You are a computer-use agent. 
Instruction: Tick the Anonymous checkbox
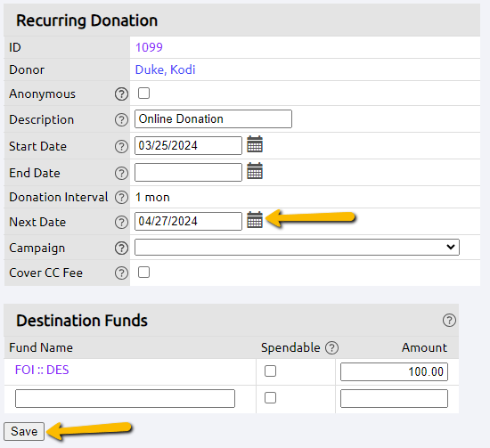coord(143,94)
